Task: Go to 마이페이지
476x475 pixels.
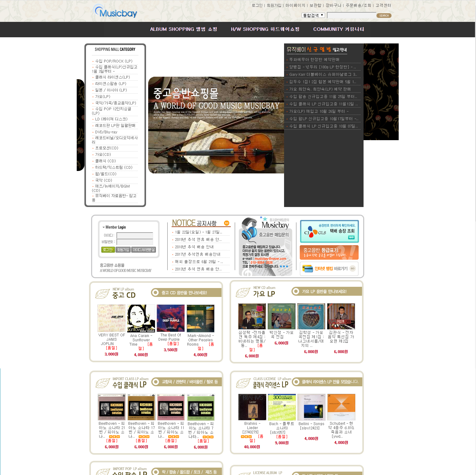Action: [x=295, y=5]
